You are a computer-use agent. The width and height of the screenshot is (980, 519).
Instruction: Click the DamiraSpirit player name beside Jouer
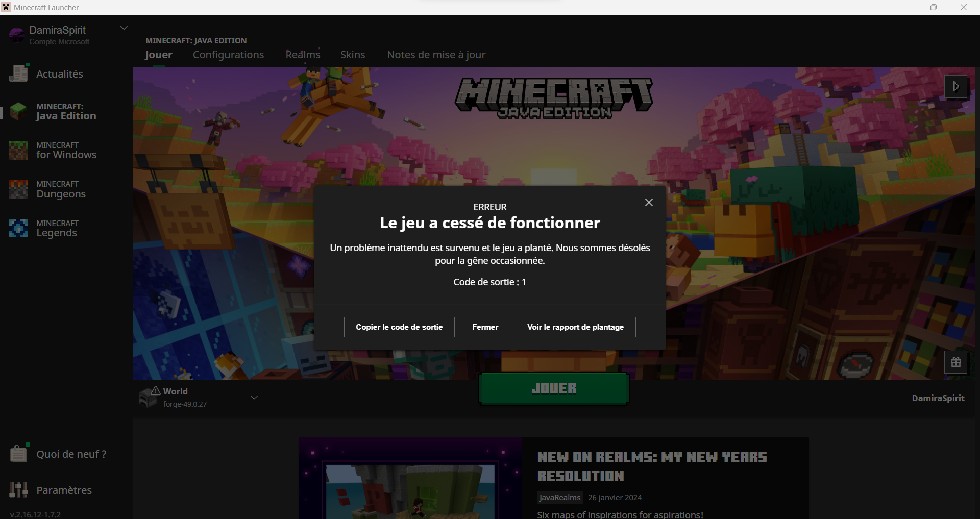(938, 398)
